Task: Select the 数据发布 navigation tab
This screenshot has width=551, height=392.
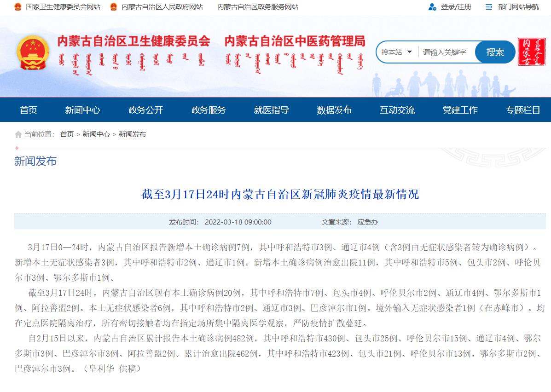Action: coord(334,110)
